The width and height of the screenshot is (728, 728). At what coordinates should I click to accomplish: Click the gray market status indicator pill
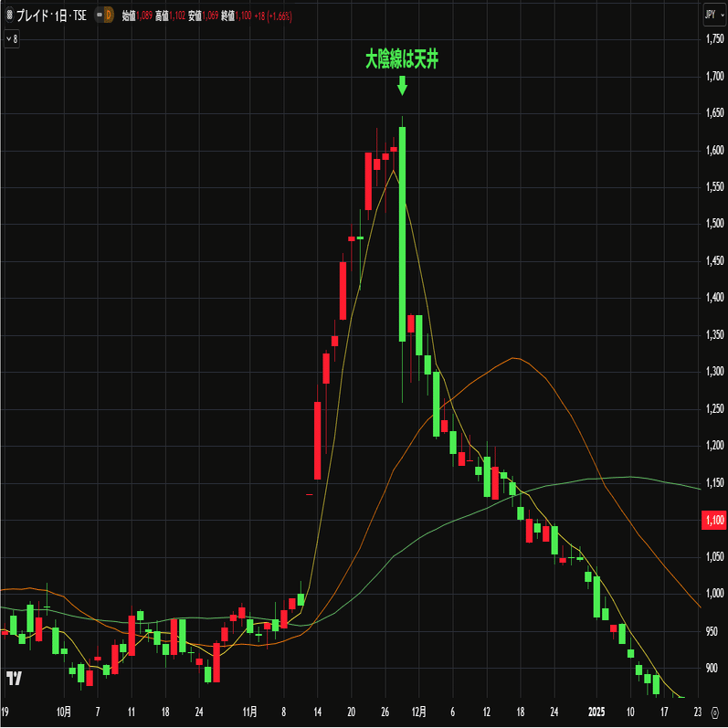click(x=99, y=16)
